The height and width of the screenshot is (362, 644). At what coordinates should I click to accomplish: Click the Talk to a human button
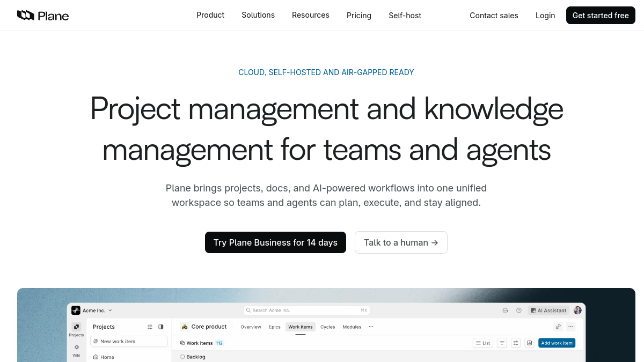(x=401, y=242)
